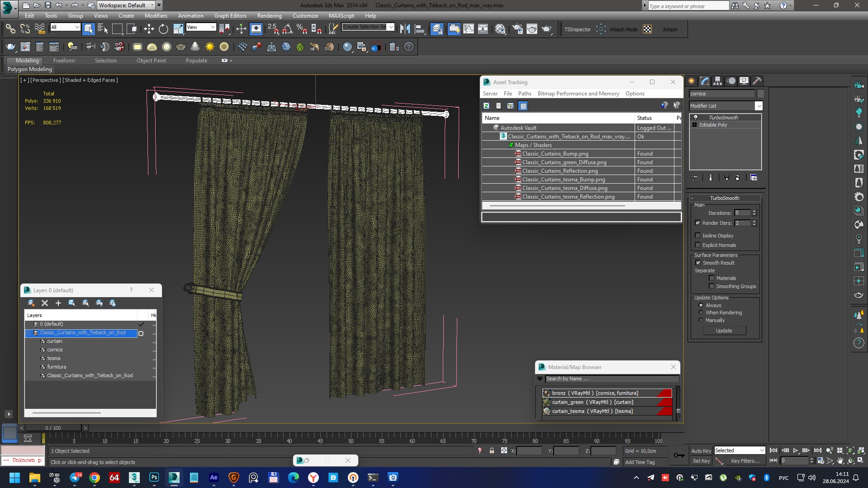Open the MAXScript menu
The height and width of the screenshot is (488, 868).
pos(341,16)
